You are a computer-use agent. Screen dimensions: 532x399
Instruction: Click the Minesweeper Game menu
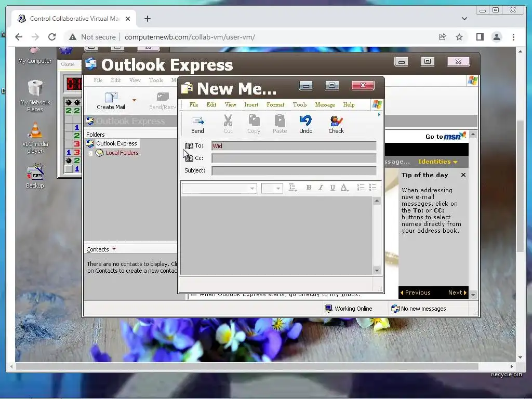tap(68, 64)
